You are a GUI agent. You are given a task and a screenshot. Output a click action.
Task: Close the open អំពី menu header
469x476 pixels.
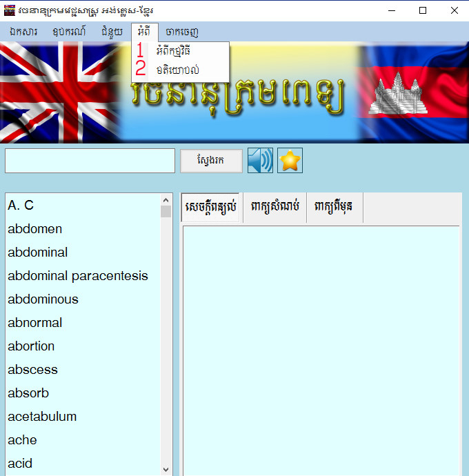[145, 32]
